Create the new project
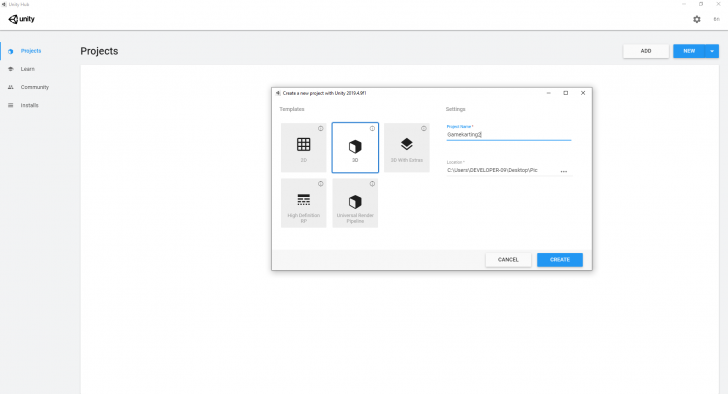Image resolution: width=728 pixels, height=394 pixels. tap(560, 260)
